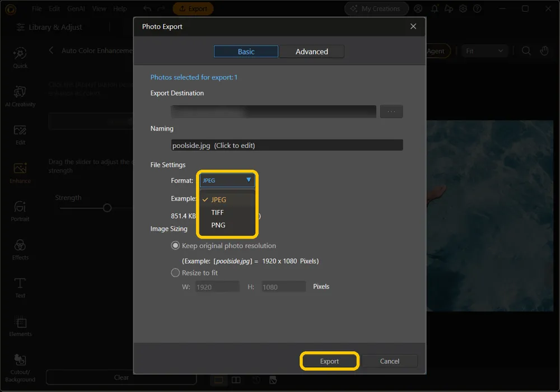Select the Basic tab

(246, 52)
